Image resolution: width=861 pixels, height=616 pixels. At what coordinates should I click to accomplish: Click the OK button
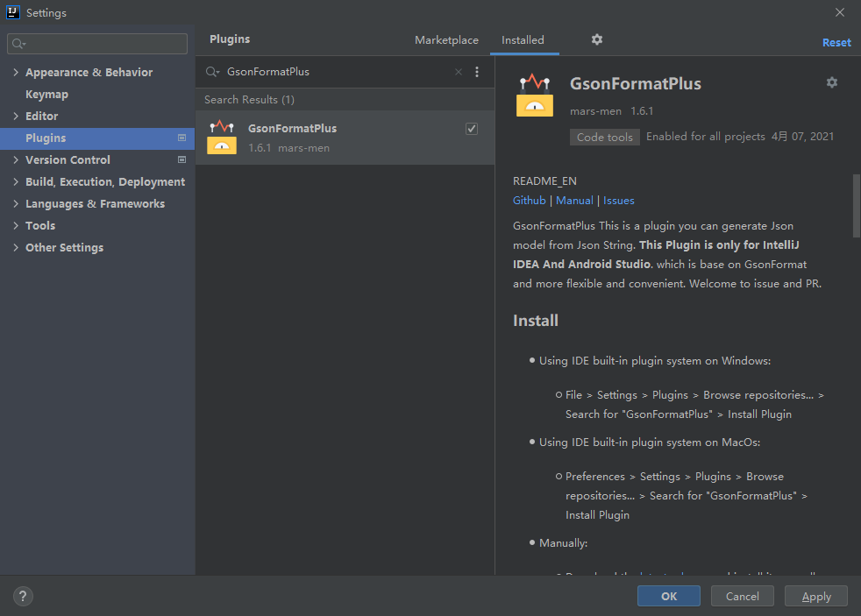point(669,596)
